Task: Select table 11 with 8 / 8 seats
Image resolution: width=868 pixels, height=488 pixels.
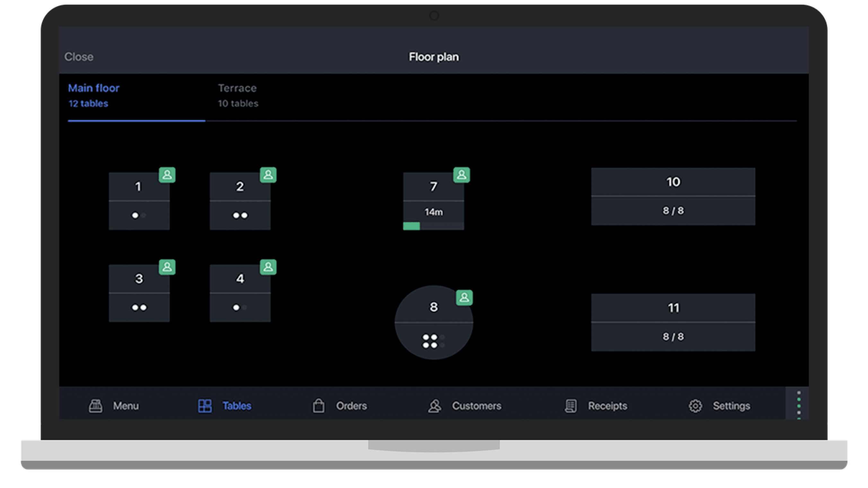Action: [x=673, y=322]
